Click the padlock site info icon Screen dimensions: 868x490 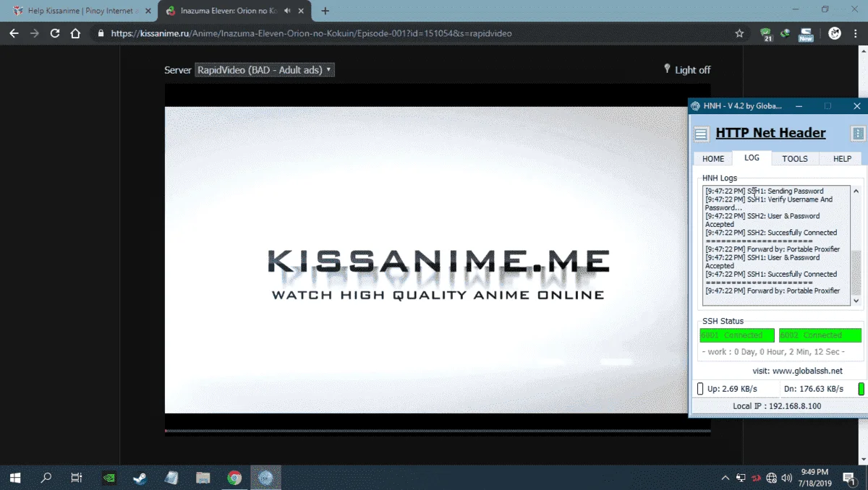101,33
